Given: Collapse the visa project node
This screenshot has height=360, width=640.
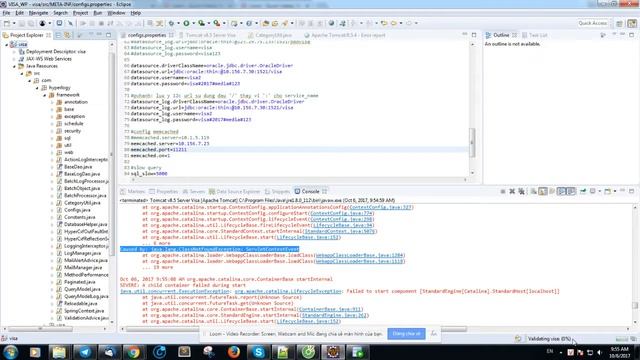Looking at the screenshot, I should [6, 44].
